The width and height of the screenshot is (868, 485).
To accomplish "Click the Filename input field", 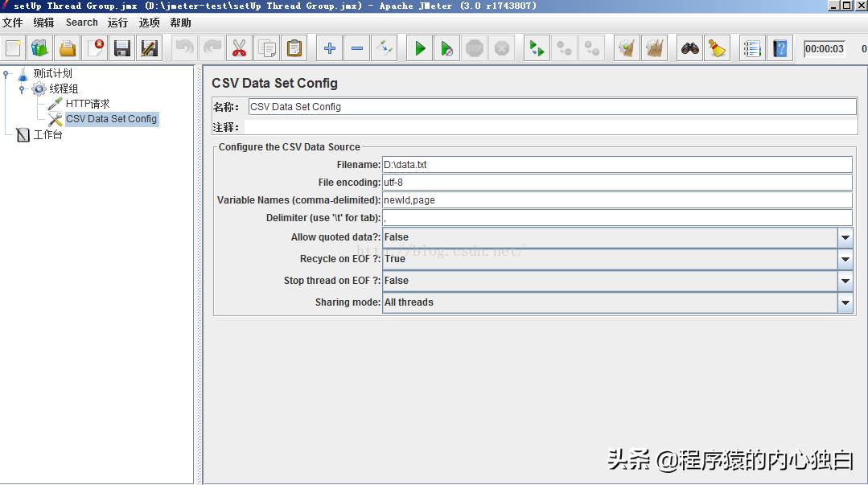I will [x=616, y=165].
